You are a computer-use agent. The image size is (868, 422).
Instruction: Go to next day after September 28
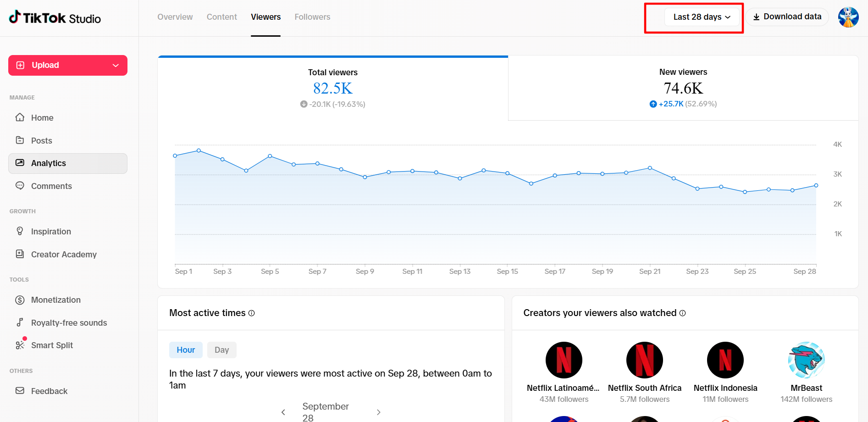[x=378, y=412]
